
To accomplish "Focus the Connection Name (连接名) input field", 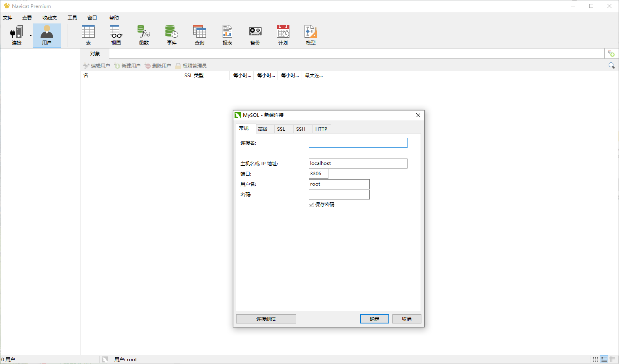I will (x=358, y=143).
